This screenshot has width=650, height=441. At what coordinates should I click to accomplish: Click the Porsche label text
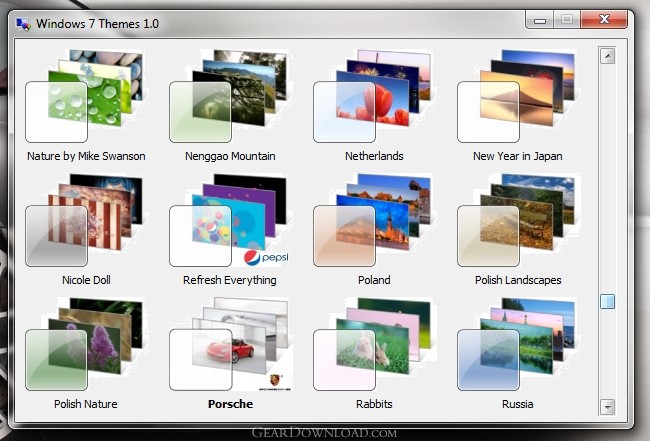[x=230, y=404]
